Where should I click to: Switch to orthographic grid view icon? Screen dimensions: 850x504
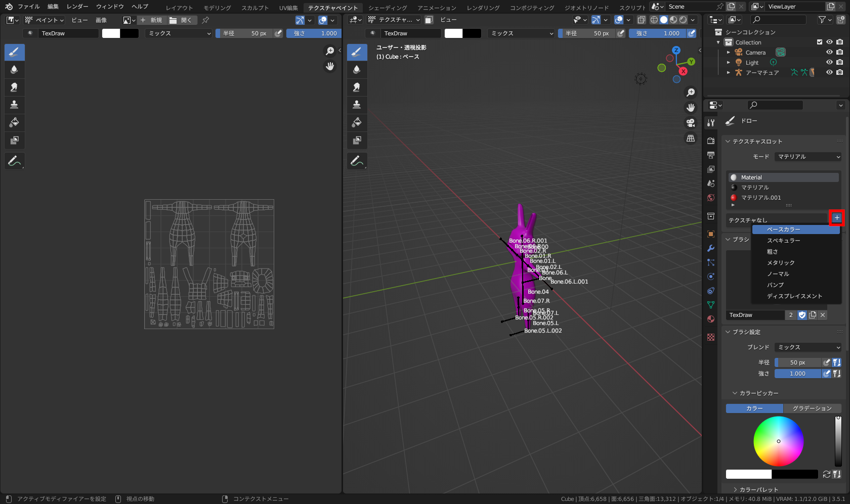point(691,138)
